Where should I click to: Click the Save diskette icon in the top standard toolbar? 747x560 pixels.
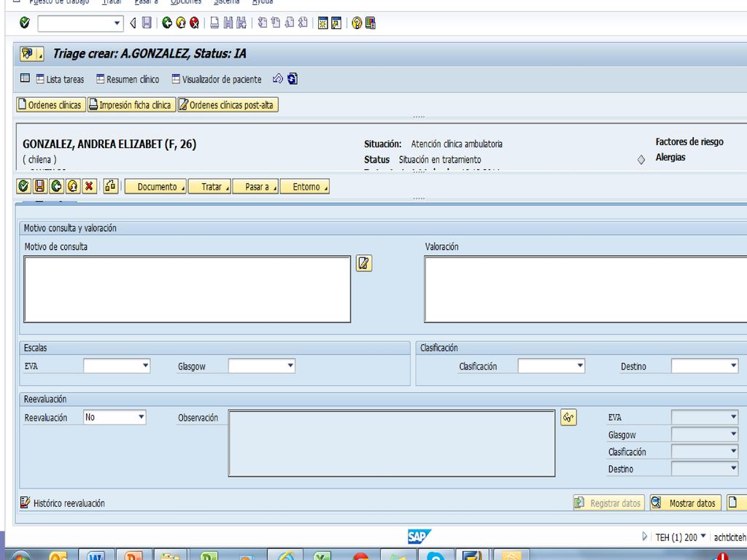pyautogui.click(x=147, y=23)
